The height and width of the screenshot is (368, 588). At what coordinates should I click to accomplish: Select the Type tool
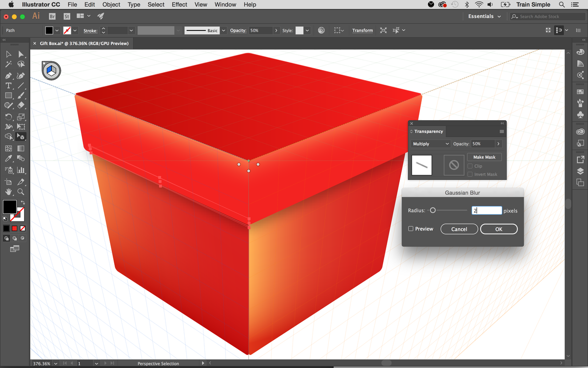(x=9, y=85)
